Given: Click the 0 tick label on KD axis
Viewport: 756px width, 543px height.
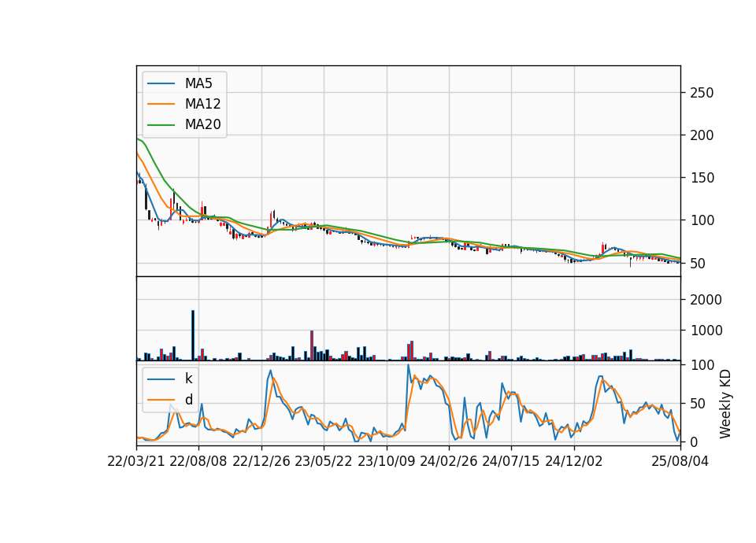Looking at the screenshot, I should click(x=693, y=441).
